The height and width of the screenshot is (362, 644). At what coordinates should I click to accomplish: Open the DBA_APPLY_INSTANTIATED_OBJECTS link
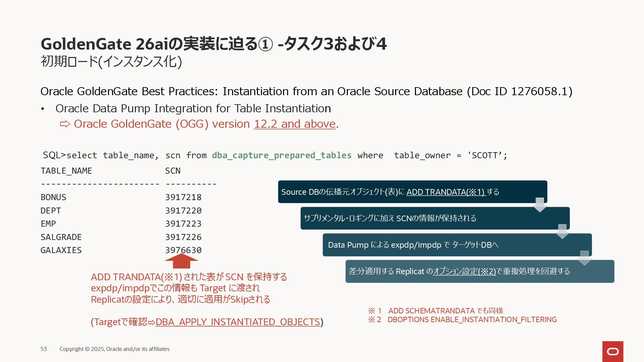click(x=237, y=322)
